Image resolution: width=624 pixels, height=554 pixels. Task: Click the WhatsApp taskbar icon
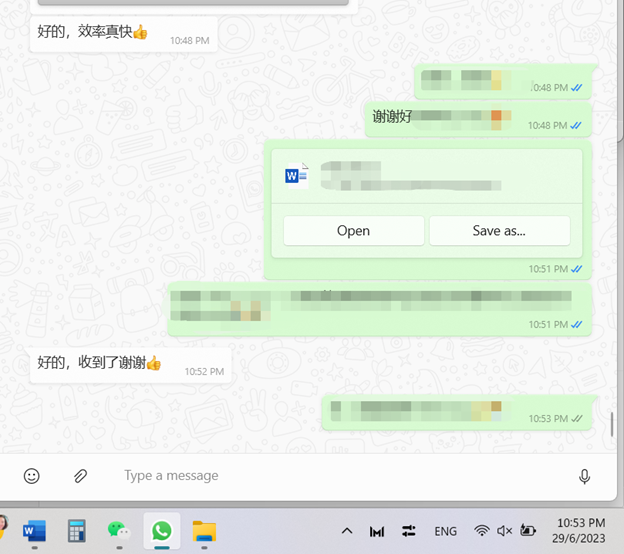pyautogui.click(x=161, y=530)
